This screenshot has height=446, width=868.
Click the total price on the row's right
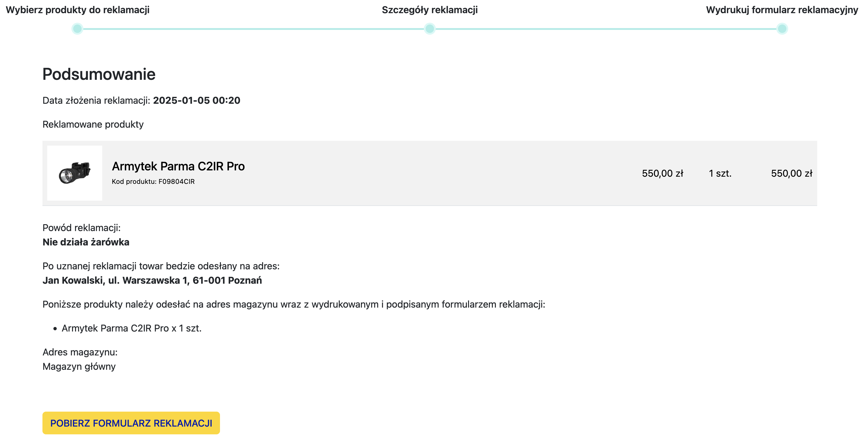(791, 173)
